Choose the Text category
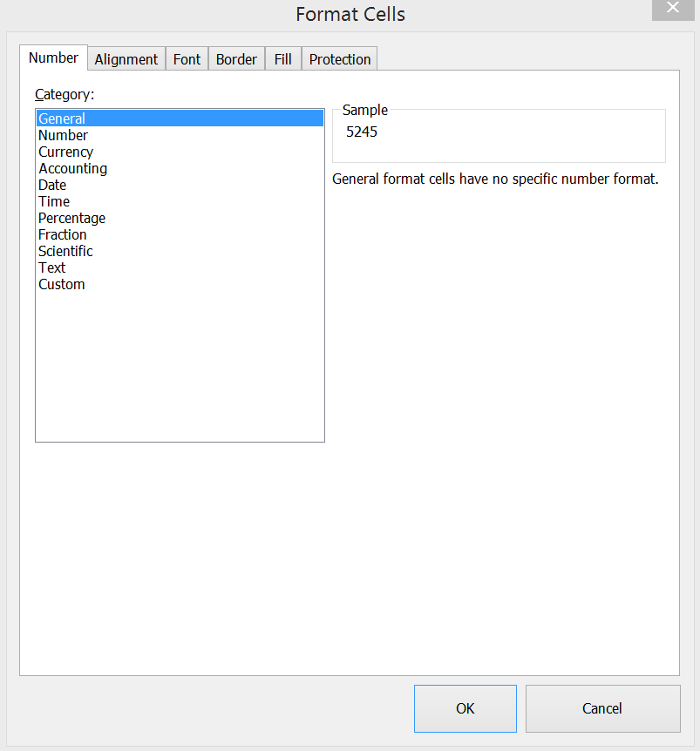This screenshot has width=700, height=751. (x=52, y=267)
